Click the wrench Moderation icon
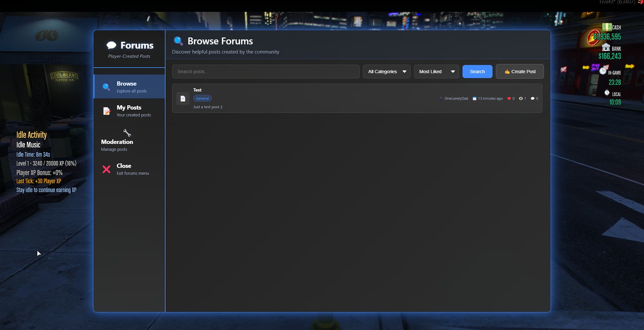 (x=127, y=133)
